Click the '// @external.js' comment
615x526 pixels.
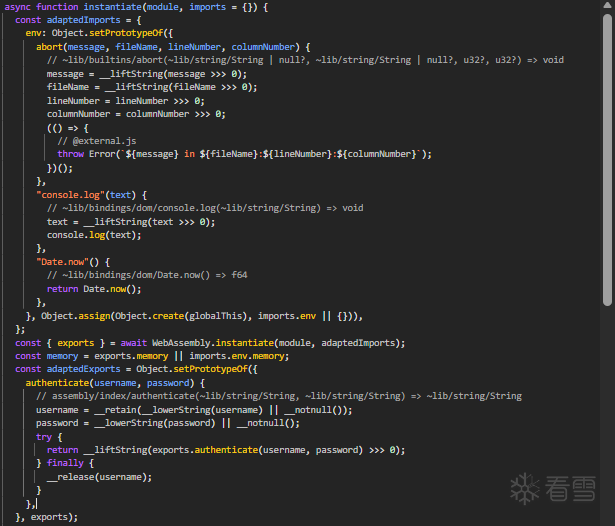point(97,141)
